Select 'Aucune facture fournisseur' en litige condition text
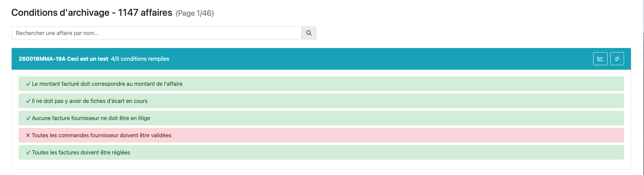The image size is (644, 175). (91, 118)
